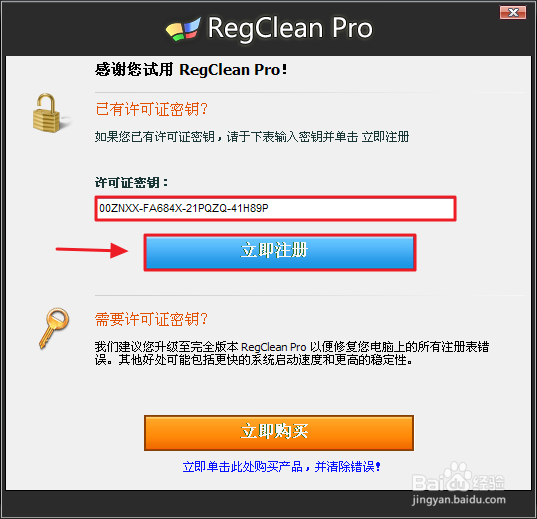537x519 pixels.
Task: Click the golden key icon
Action: click(x=53, y=328)
